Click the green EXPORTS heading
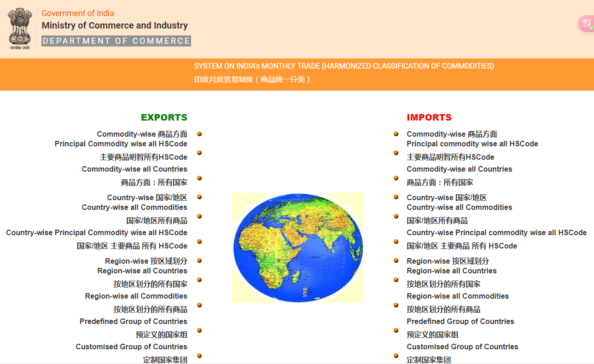 [164, 117]
